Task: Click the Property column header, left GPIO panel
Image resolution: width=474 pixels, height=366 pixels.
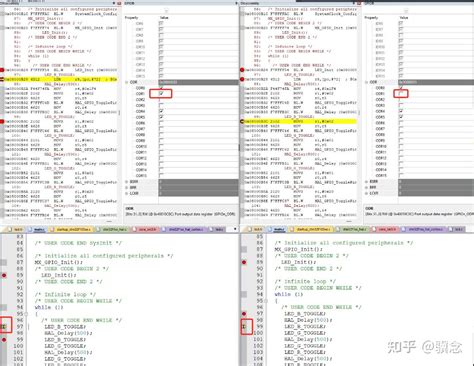Action: [131, 18]
